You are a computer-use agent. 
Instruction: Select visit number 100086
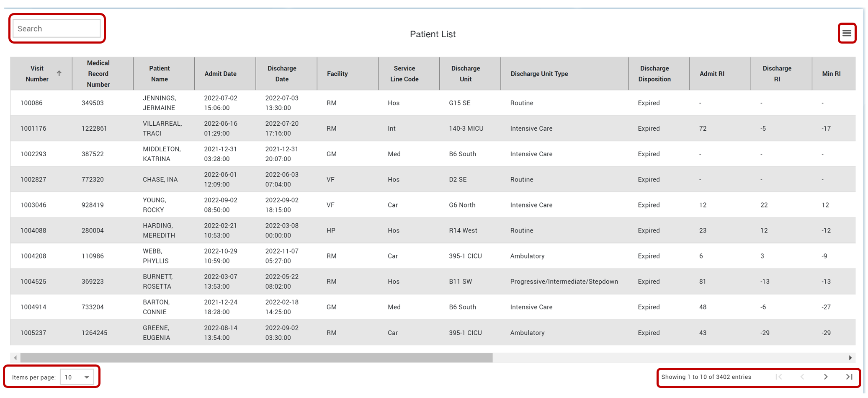[x=31, y=103]
